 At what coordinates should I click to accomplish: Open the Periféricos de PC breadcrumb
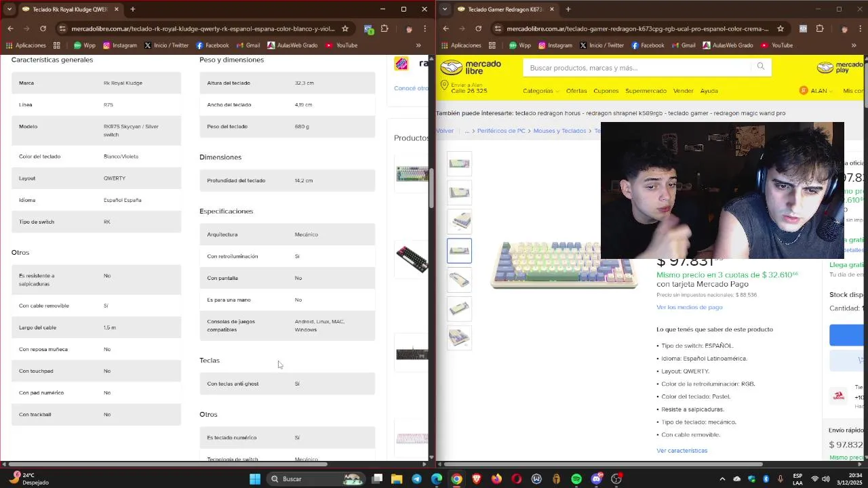[501, 131]
